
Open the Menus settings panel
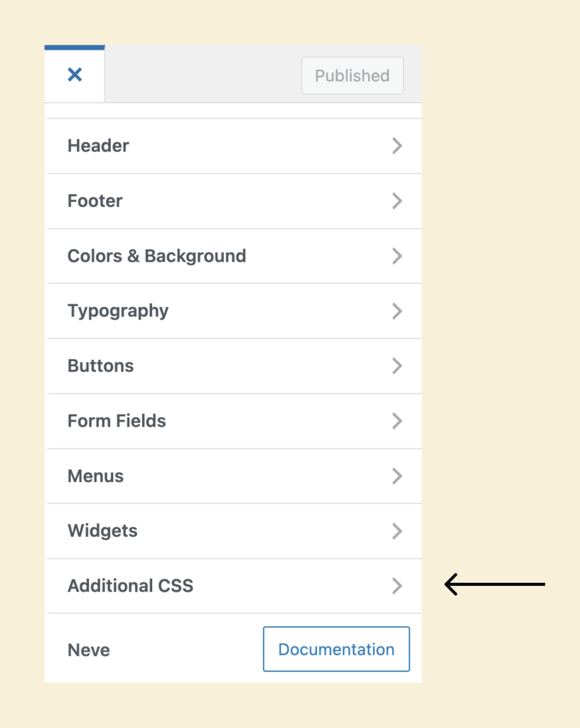213,476
